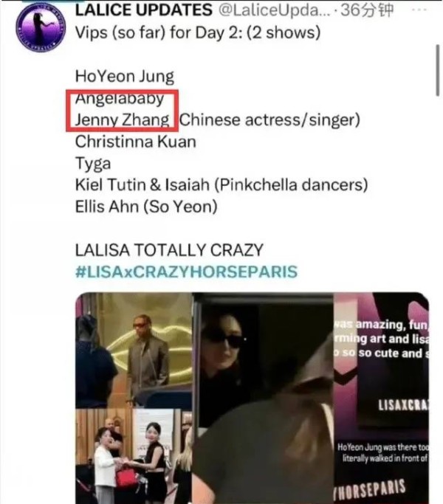The image size is (443, 504).
Task: Open the @LaliceUpda... handle link
Action: click(274, 10)
